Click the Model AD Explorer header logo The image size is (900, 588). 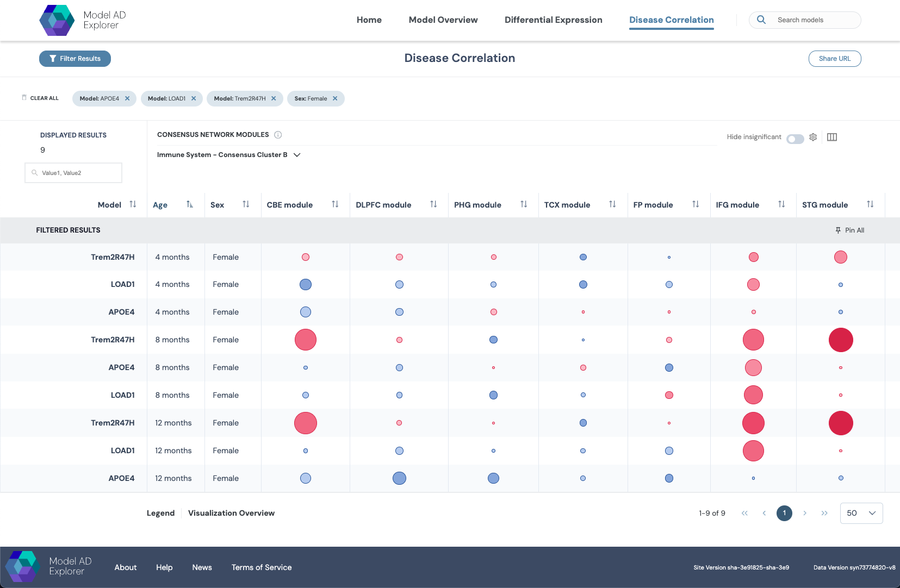tap(83, 20)
